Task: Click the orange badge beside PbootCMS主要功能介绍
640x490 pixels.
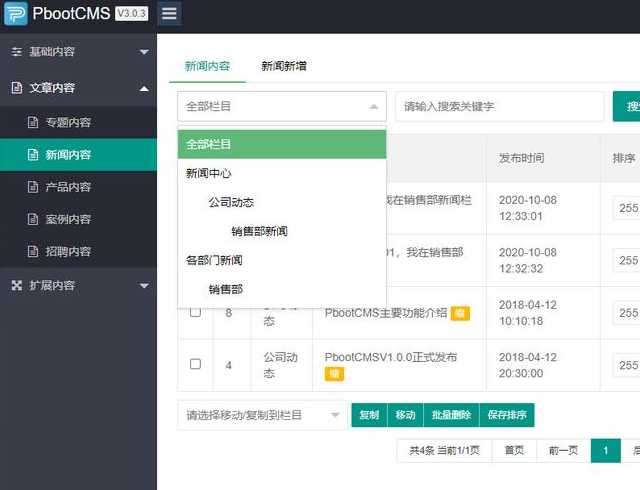Action: click(x=460, y=313)
